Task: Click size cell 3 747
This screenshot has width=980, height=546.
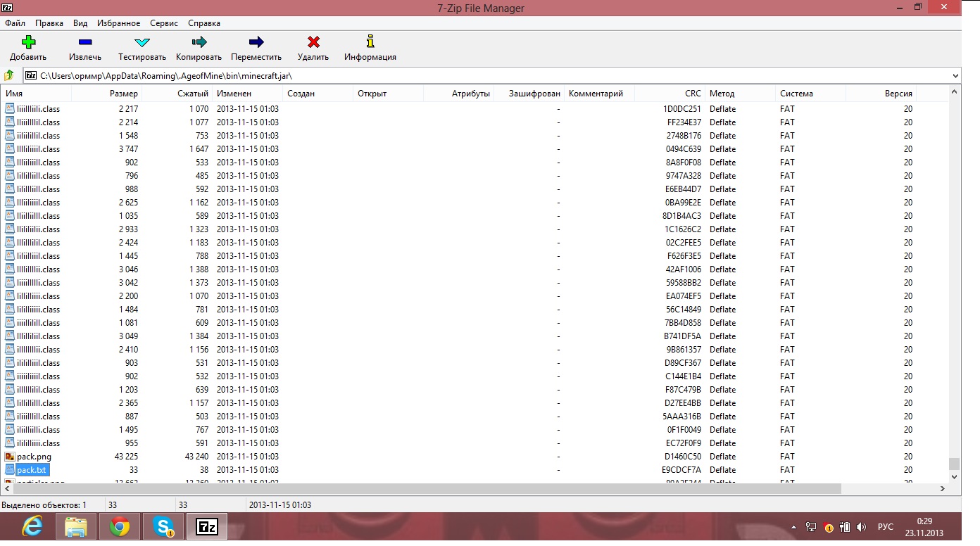Action: pos(129,149)
